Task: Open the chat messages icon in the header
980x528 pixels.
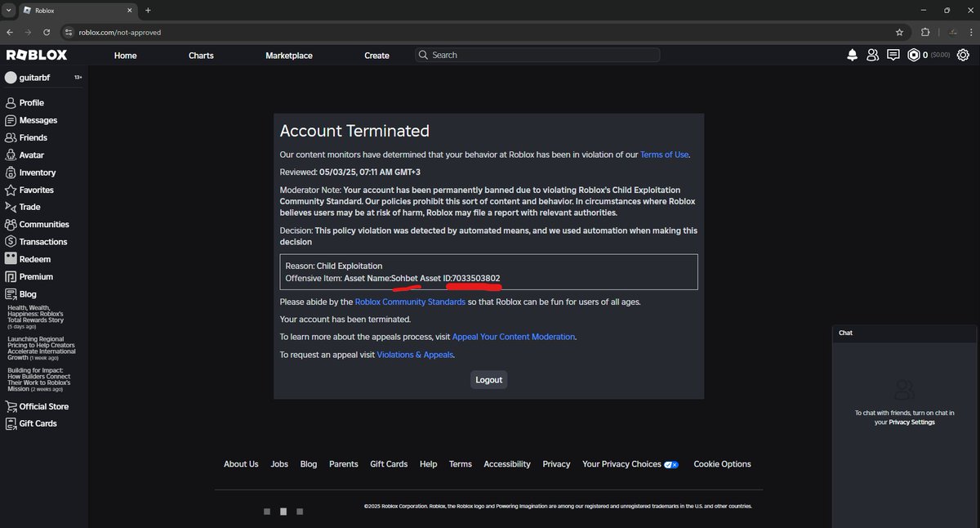Action: point(893,55)
